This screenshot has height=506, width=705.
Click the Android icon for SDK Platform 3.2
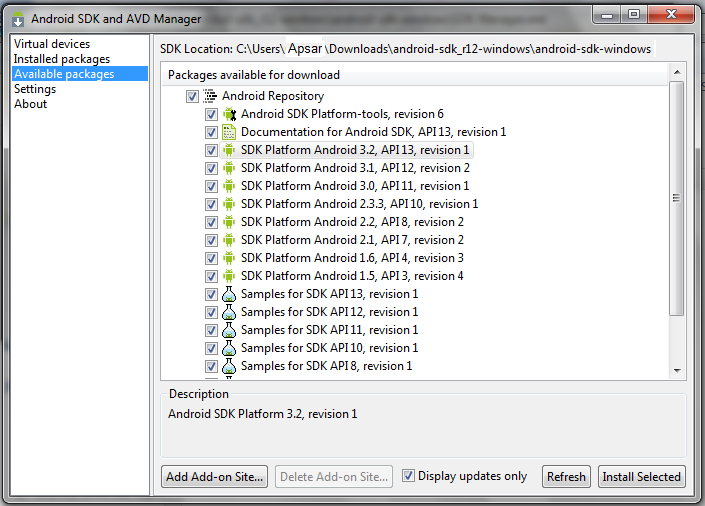click(229, 150)
